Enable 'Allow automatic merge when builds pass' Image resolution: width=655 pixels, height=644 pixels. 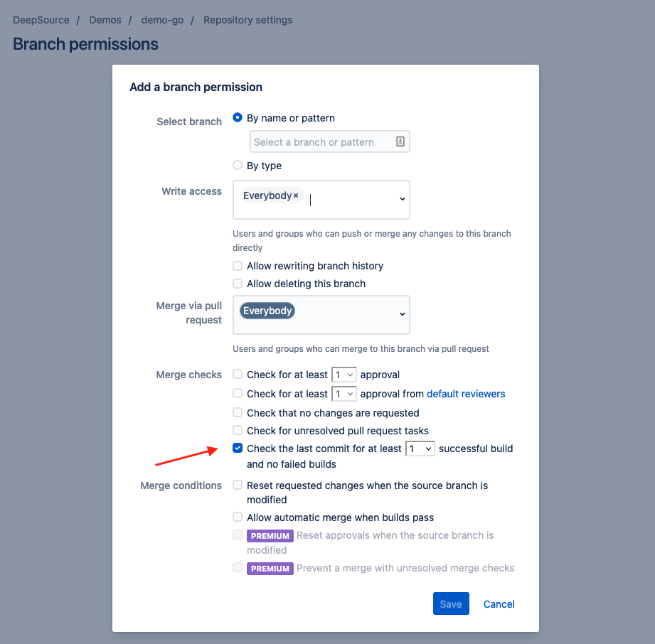pyautogui.click(x=237, y=517)
